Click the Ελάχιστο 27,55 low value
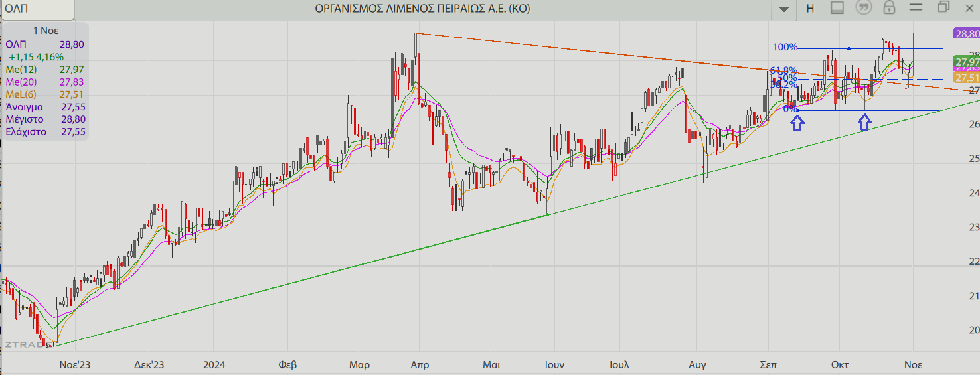Image resolution: width=980 pixels, height=375 pixels. click(x=44, y=132)
